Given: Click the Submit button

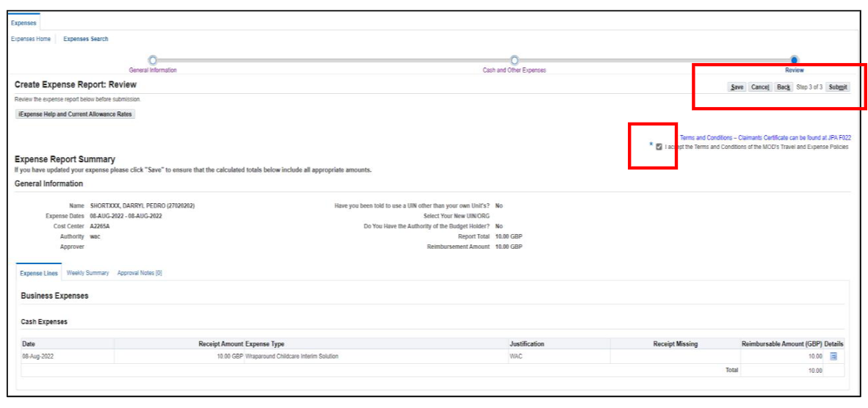Looking at the screenshot, I should (x=838, y=87).
